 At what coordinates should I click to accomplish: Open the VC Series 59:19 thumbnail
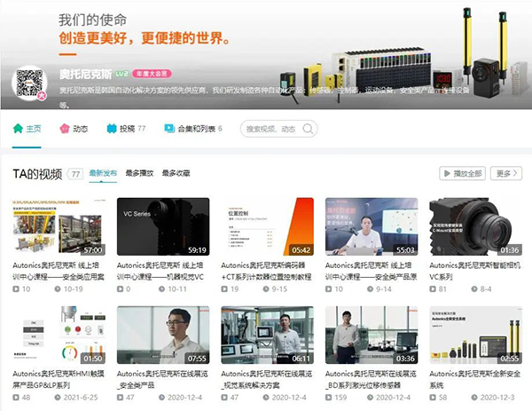163,226
